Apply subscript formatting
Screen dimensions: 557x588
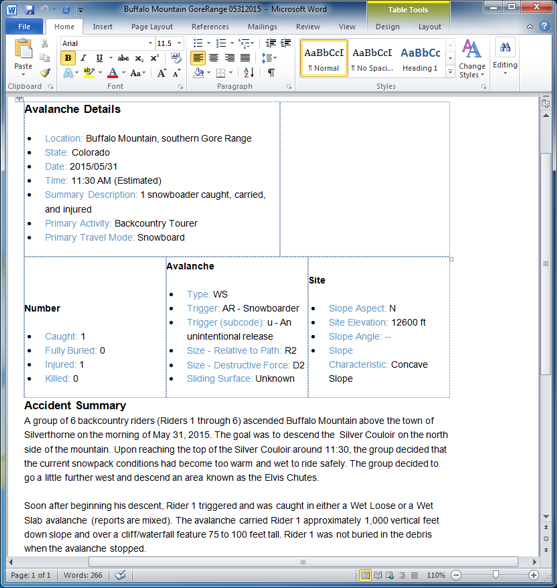click(x=139, y=58)
